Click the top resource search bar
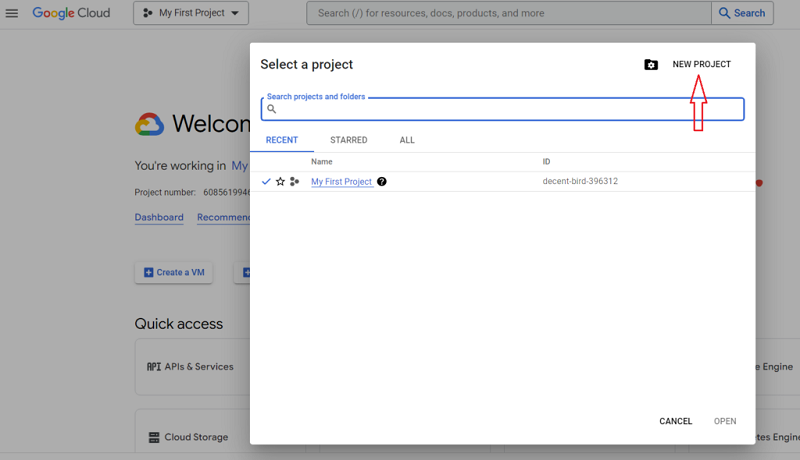The height and width of the screenshot is (460, 800). click(x=508, y=14)
